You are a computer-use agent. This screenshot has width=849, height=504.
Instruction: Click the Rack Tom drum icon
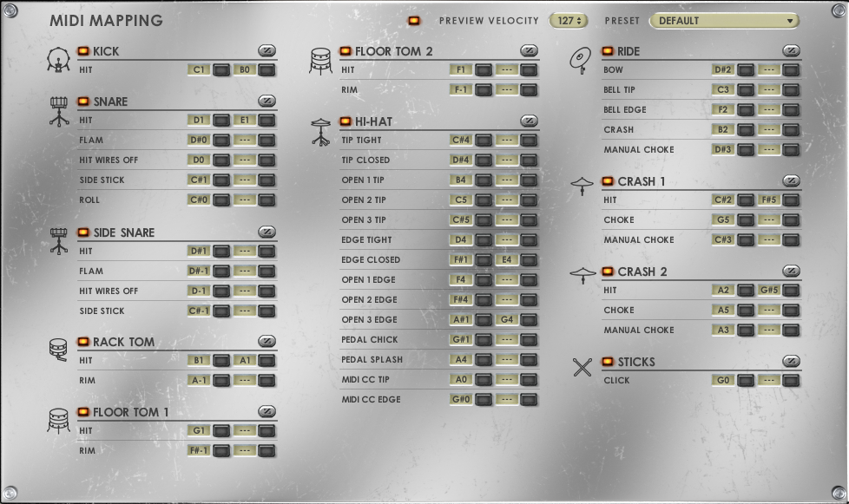tap(58, 350)
